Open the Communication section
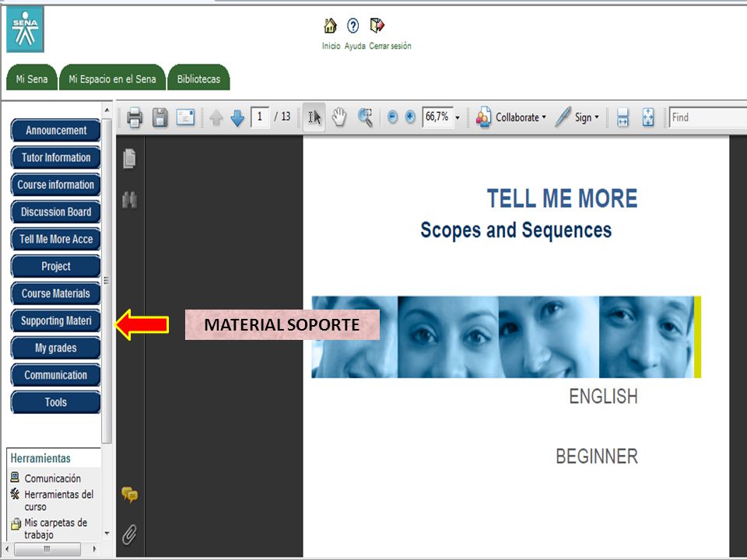747x560 pixels. click(x=56, y=375)
